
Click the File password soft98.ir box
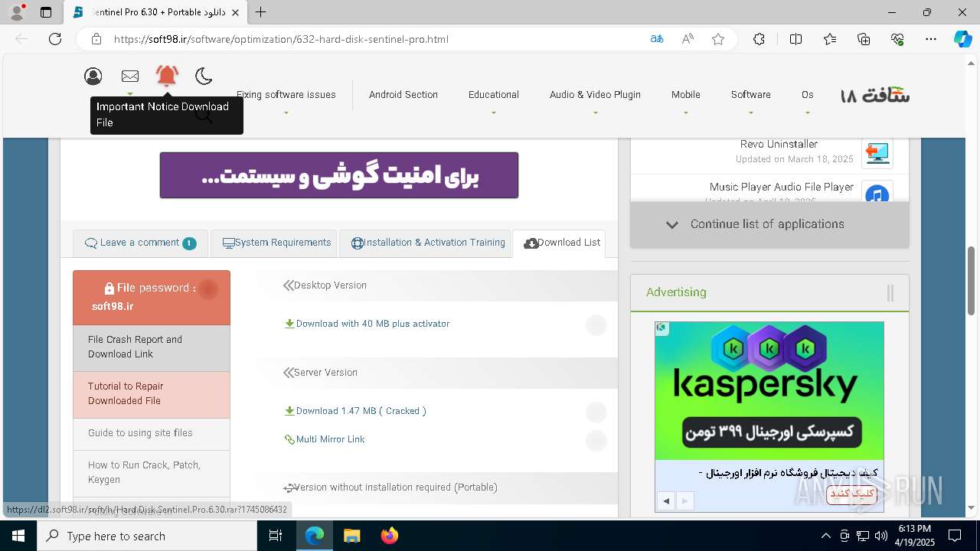point(152,298)
